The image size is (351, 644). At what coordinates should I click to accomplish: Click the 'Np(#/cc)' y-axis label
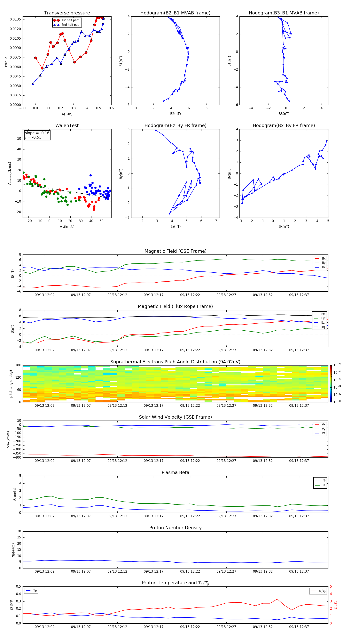tap(13, 550)
